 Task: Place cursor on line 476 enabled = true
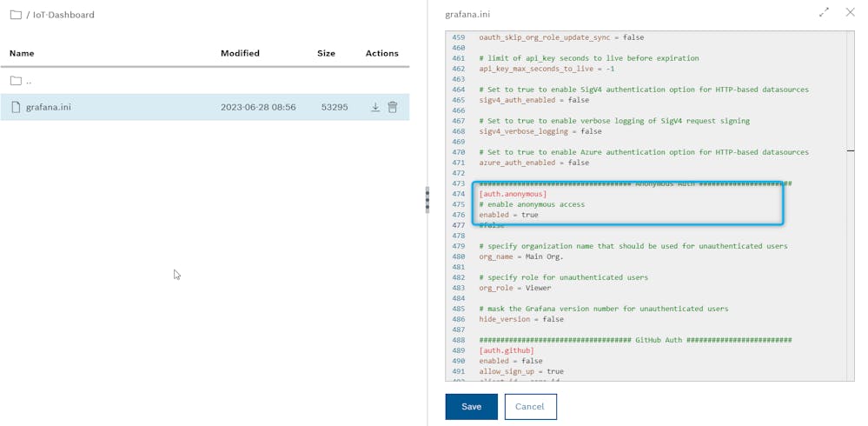tap(508, 215)
